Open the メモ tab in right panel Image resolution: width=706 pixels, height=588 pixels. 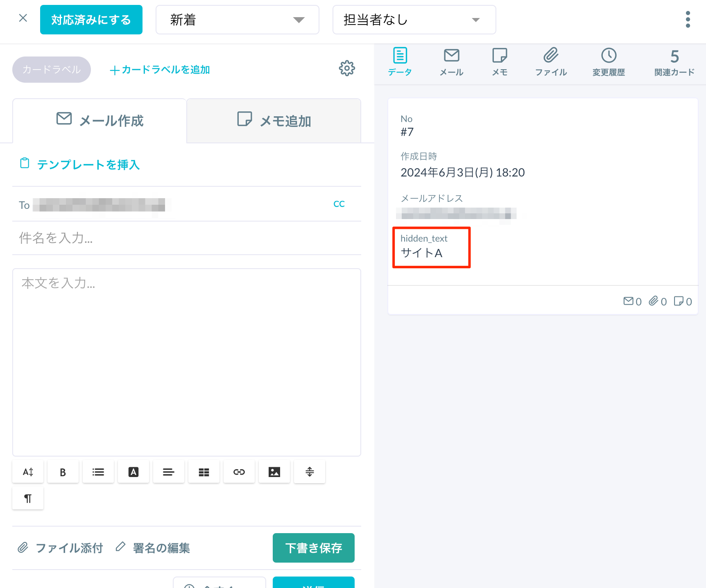[500, 62]
